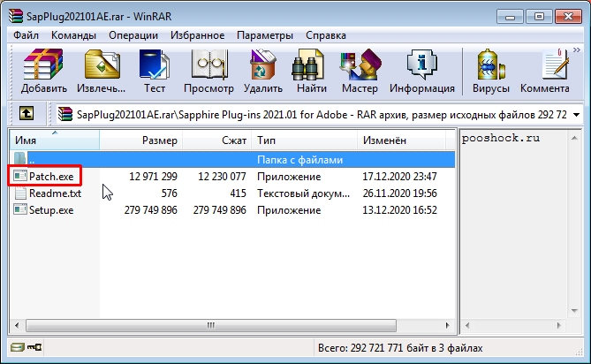Click comment pane scroll left arrow
The height and width of the screenshot is (364, 591).
[x=467, y=325]
